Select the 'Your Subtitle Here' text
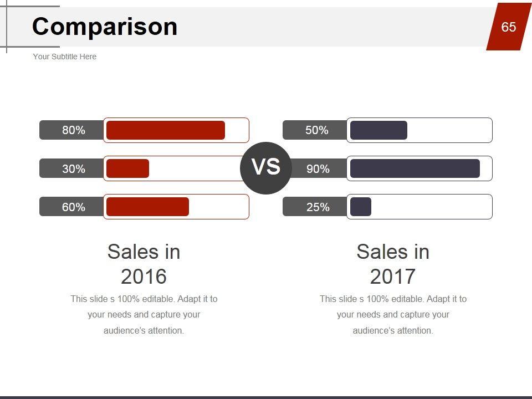The height and width of the screenshot is (399, 532). click(64, 57)
